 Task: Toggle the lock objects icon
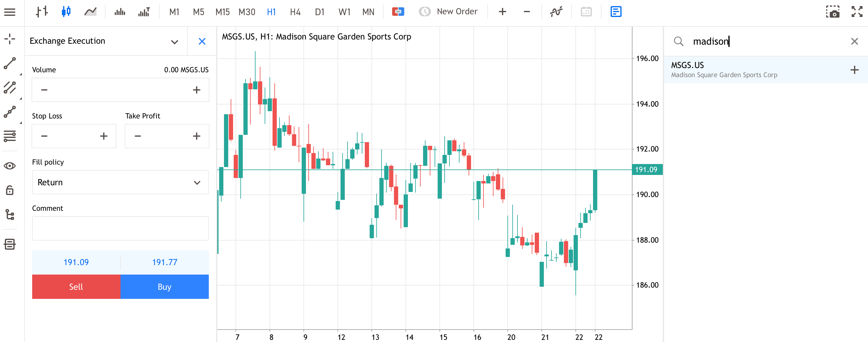(10, 190)
